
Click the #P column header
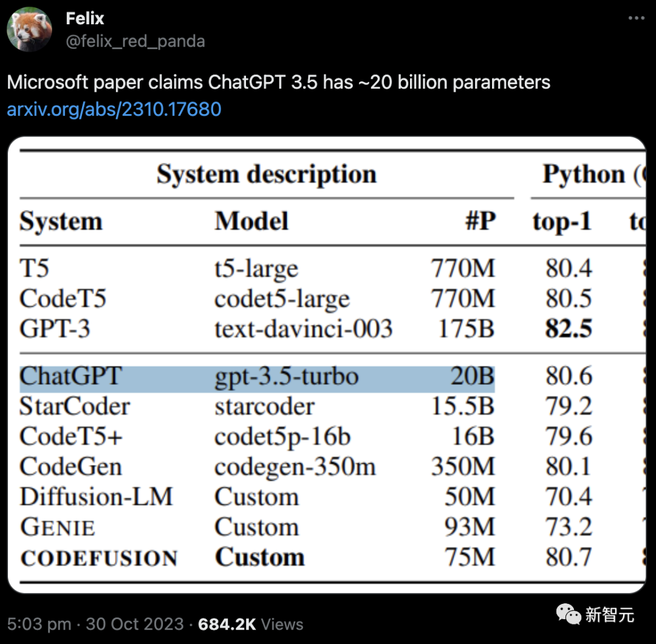(x=480, y=222)
